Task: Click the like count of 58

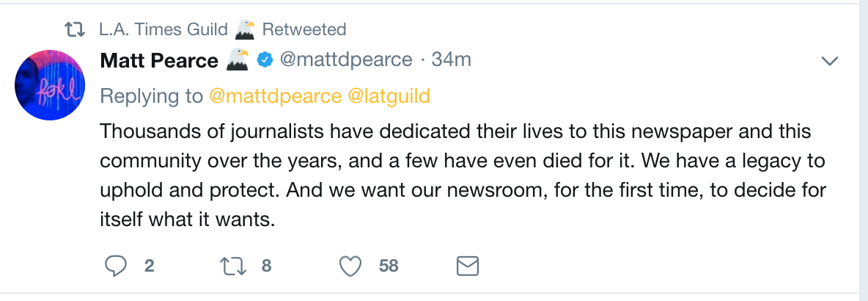Action: (x=389, y=266)
